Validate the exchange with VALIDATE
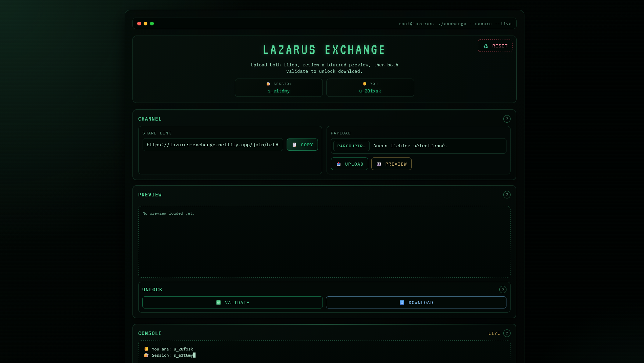The image size is (644, 363). click(x=232, y=302)
